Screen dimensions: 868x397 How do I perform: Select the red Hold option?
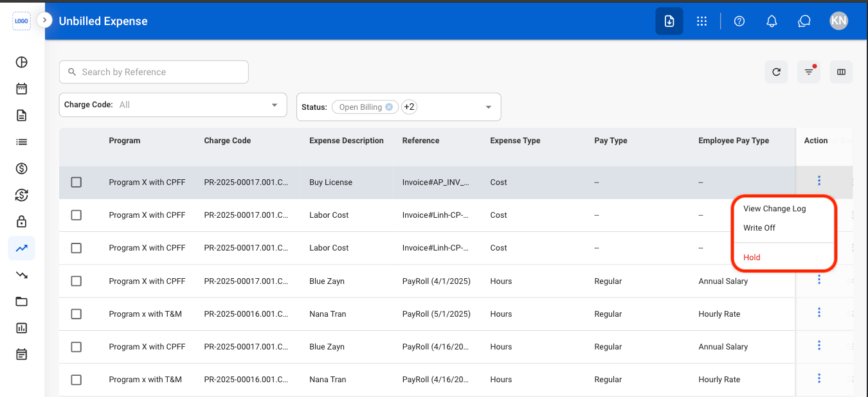[x=752, y=258]
